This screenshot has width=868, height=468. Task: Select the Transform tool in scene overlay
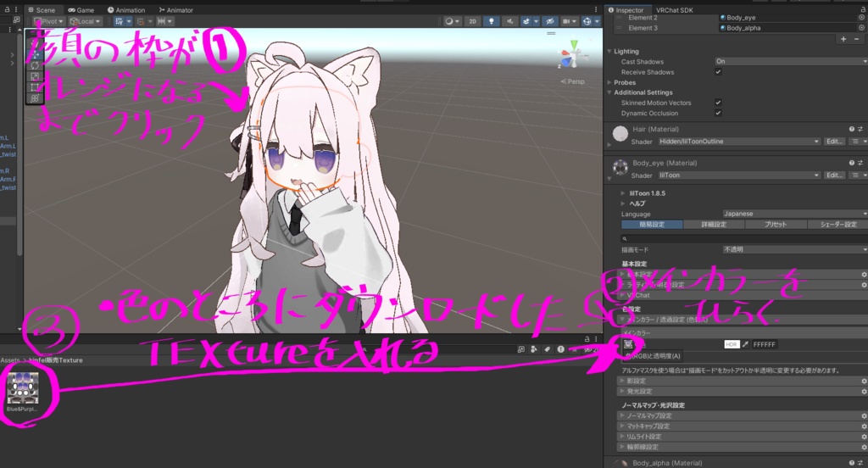35,98
